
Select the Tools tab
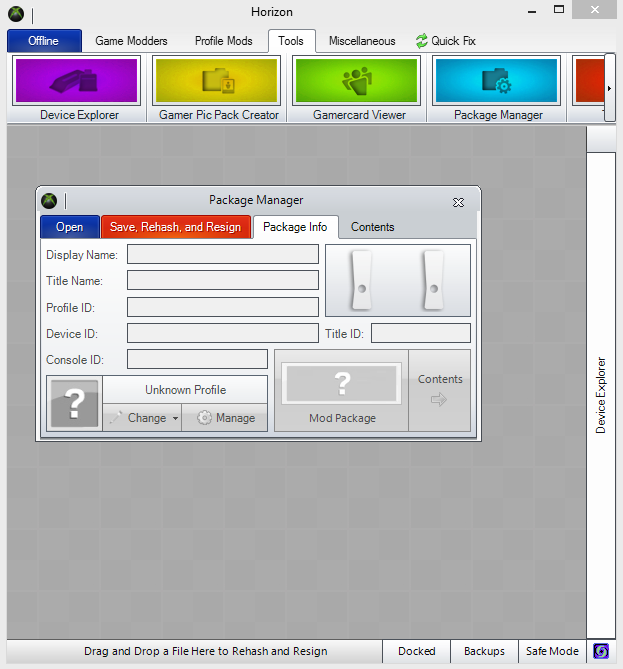[291, 41]
